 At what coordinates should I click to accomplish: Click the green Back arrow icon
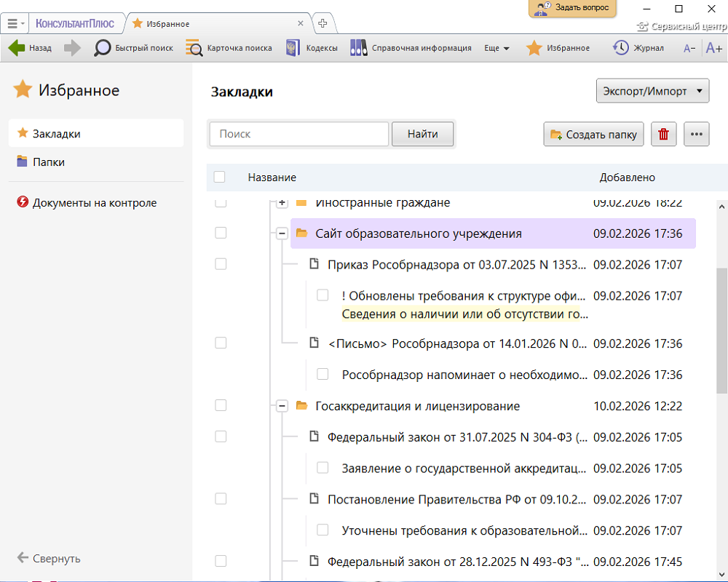coord(16,48)
